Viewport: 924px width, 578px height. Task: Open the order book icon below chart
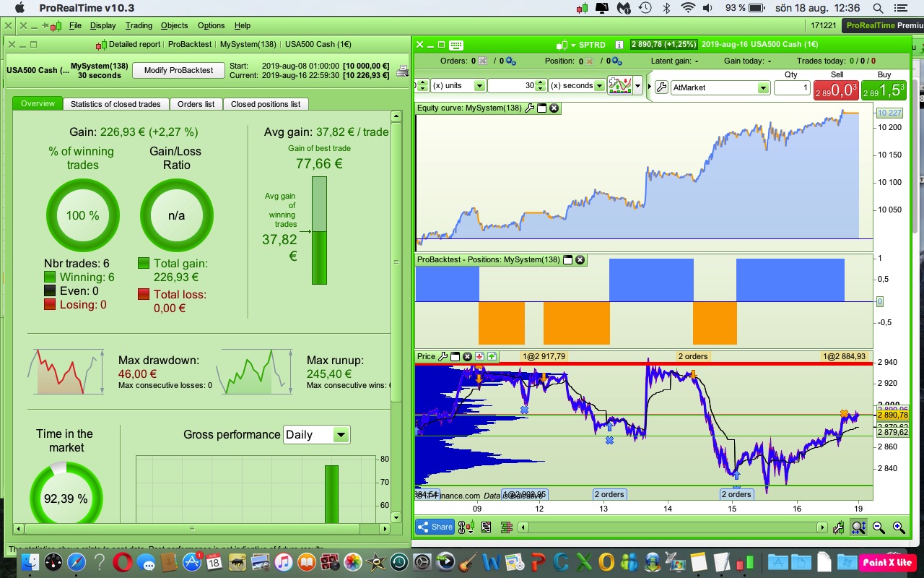click(505, 527)
